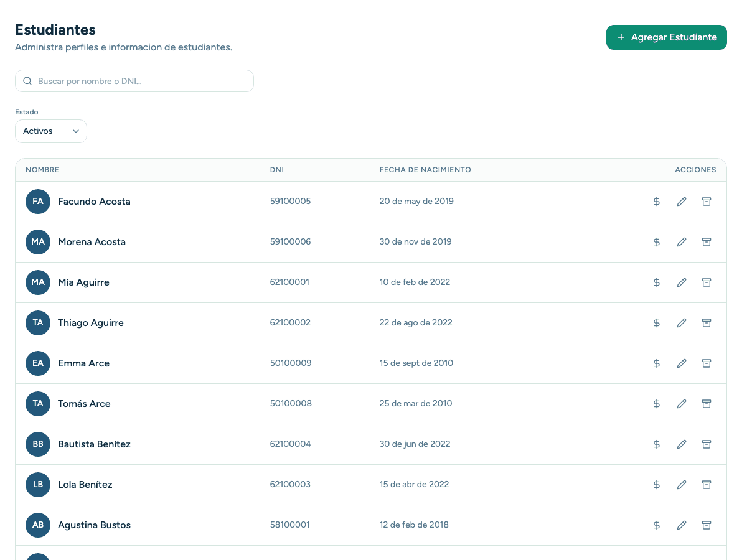
Task: Select the name Emma Arce
Action: click(83, 363)
